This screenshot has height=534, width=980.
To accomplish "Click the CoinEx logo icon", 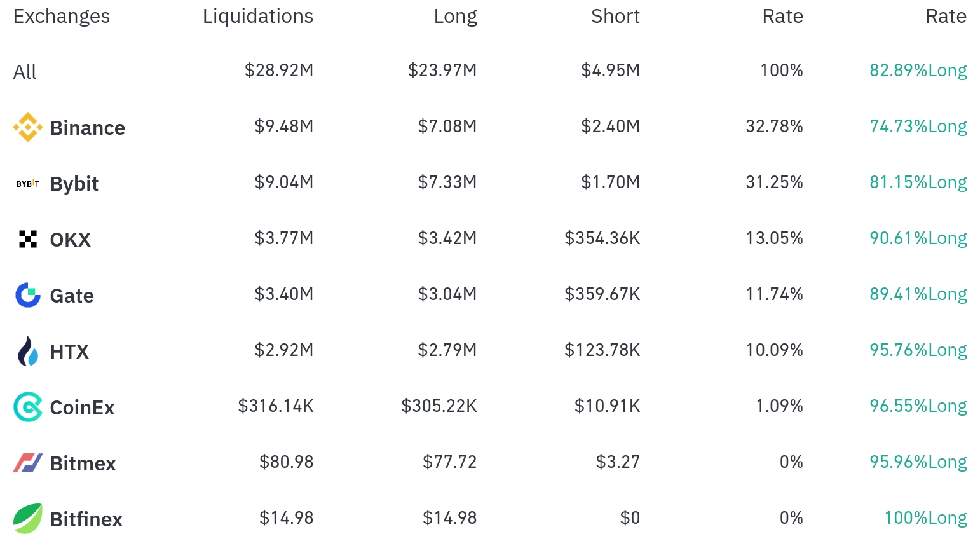I will pos(28,407).
